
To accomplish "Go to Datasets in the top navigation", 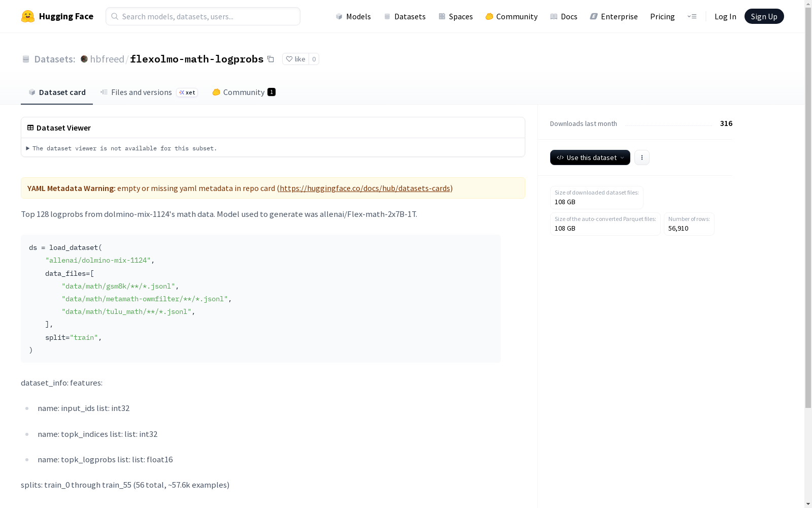I will pos(404,16).
